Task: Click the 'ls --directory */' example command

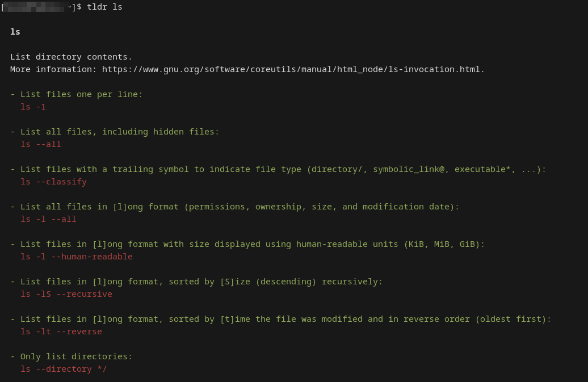Action: pyautogui.click(x=64, y=369)
